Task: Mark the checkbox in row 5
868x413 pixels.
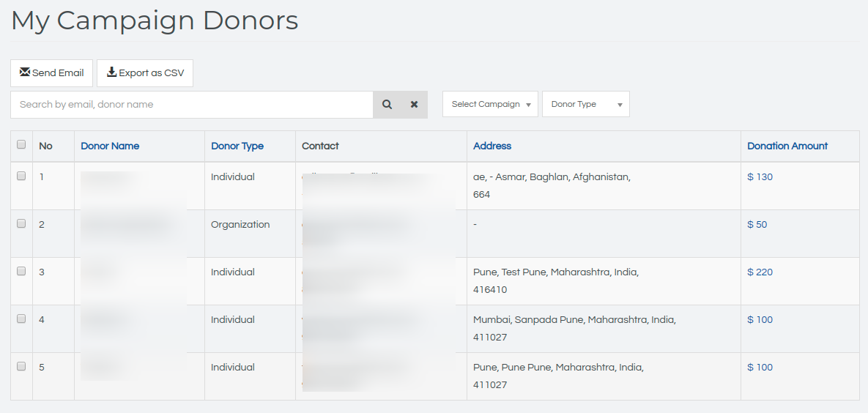Action: [x=21, y=366]
